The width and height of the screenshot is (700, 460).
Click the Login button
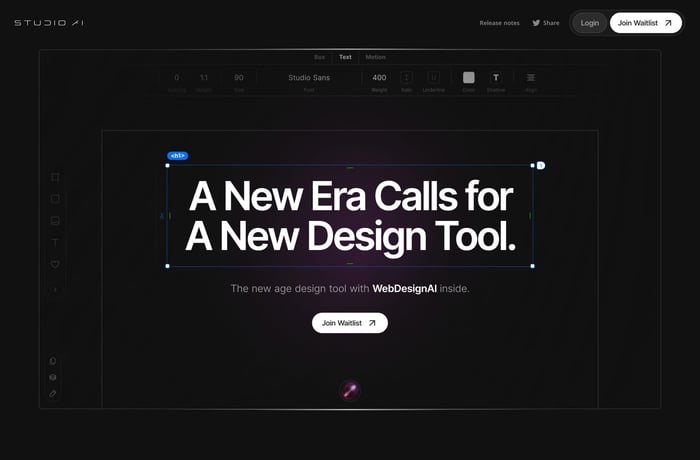coord(589,23)
